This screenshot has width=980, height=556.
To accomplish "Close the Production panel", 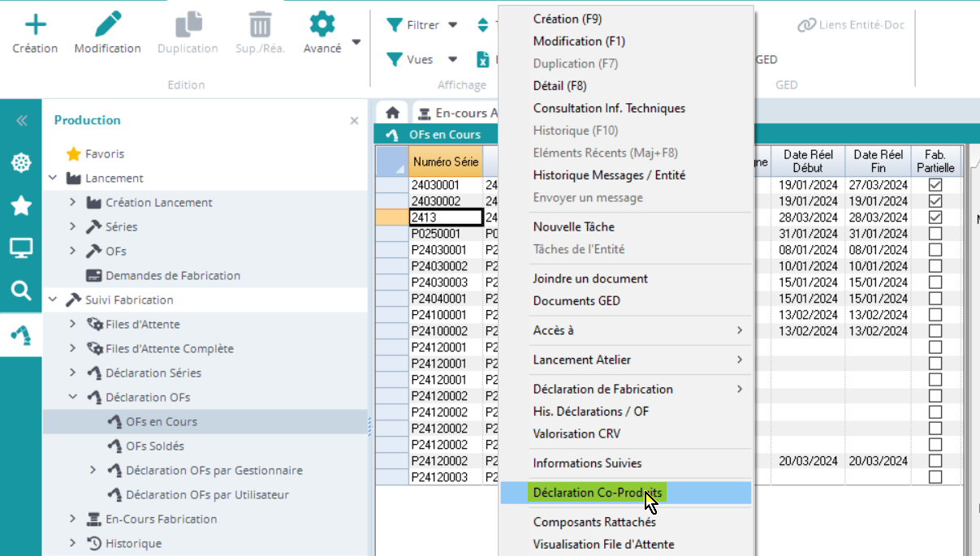I will coord(354,121).
